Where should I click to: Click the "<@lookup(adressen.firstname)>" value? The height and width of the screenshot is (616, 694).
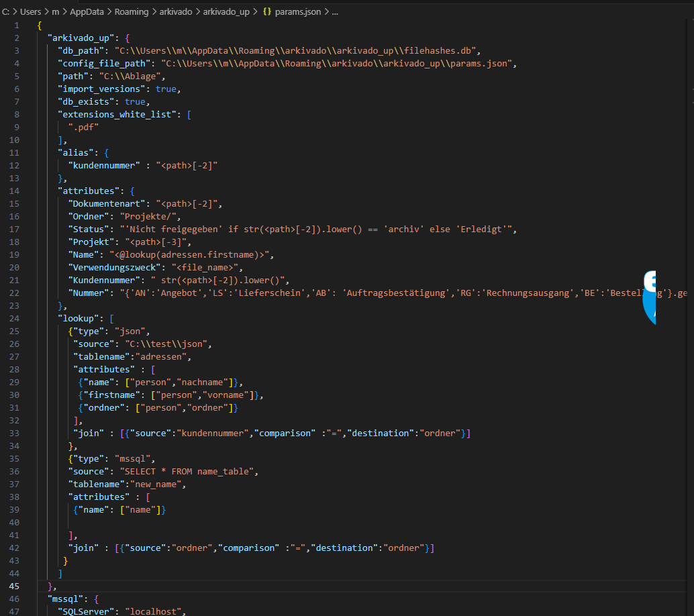(x=189, y=255)
